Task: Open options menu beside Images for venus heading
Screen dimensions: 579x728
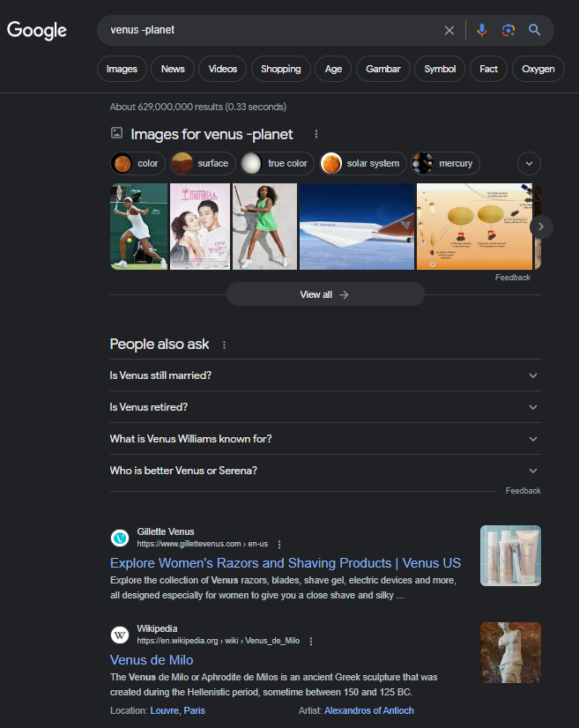Action: tap(316, 134)
